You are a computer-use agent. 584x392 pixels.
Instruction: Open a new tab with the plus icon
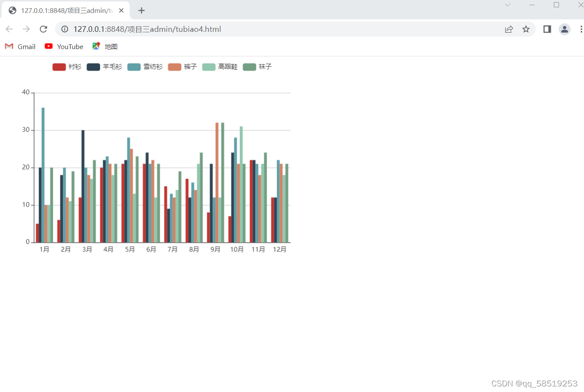point(141,10)
